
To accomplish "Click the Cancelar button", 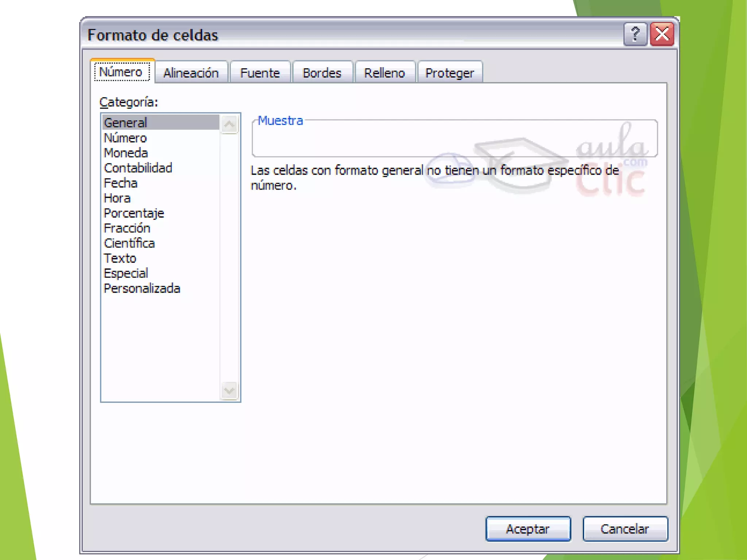I will (x=625, y=529).
